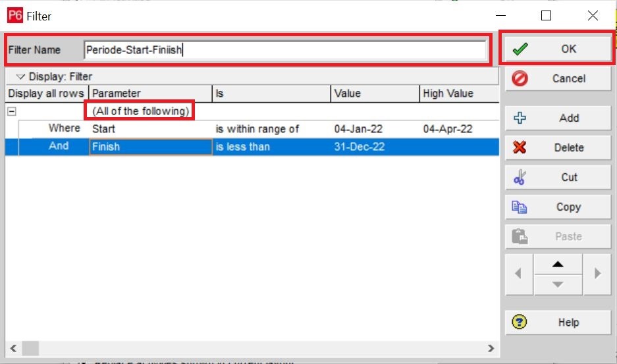Minimize the Filter window

[x=500, y=16]
